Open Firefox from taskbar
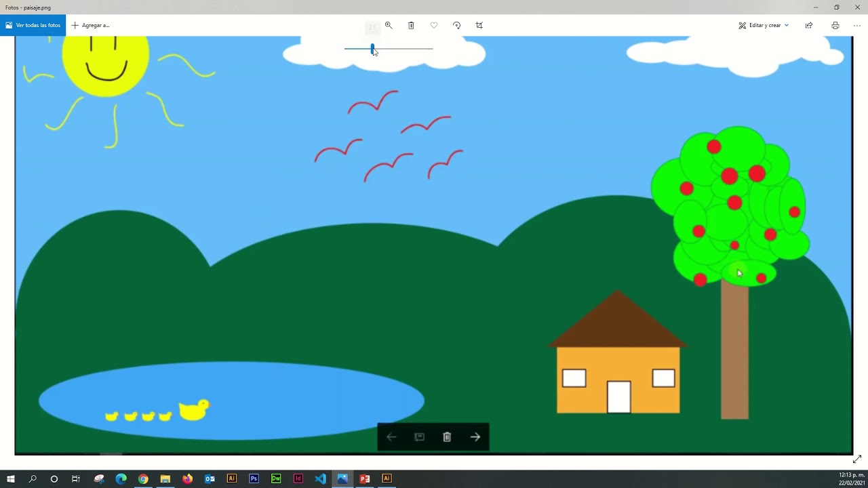 click(x=188, y=479)
